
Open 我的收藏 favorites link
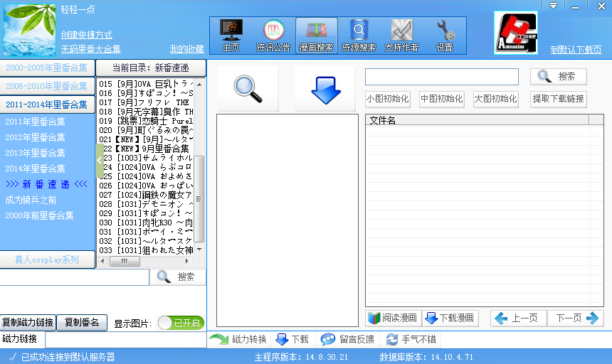[x=186, y=49]
